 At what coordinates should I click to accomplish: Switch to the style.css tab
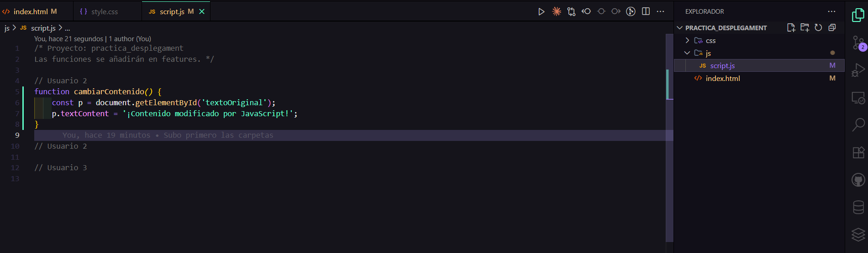tap(104, 11)
